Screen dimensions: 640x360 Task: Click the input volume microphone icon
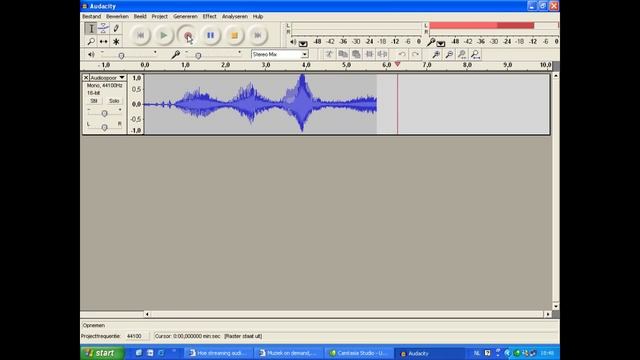pos(176,54)
